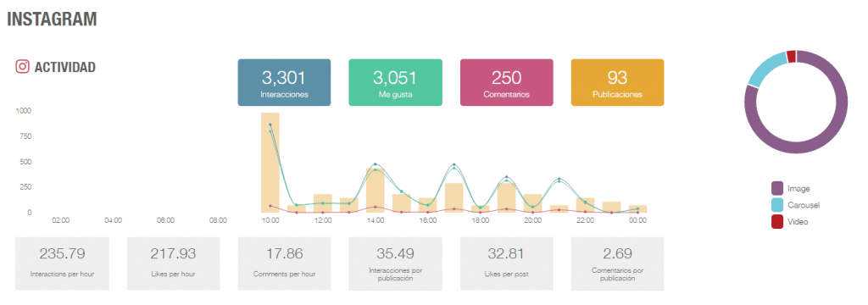Viewport: 868px width, 305px height.
Task: Click the 500 y-axis label
Action: tap(26, 162)
